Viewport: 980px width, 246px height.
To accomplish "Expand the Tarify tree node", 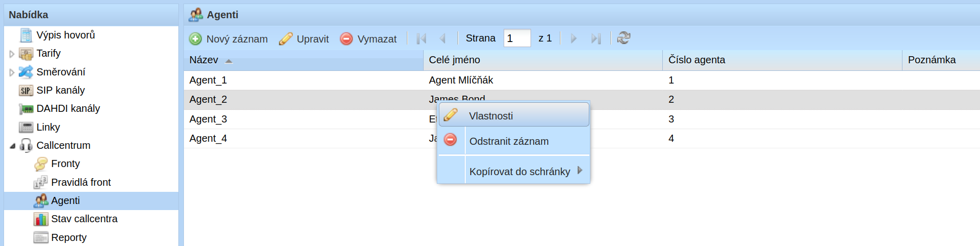I will click(12, 54).
